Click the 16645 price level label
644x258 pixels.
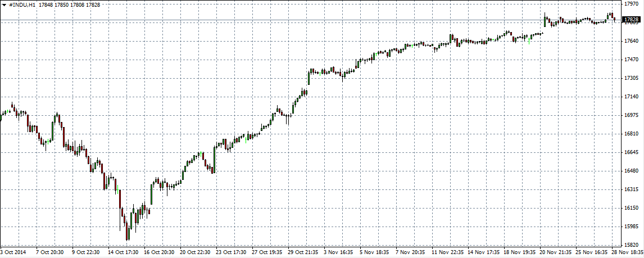click(x=631, y=152)
